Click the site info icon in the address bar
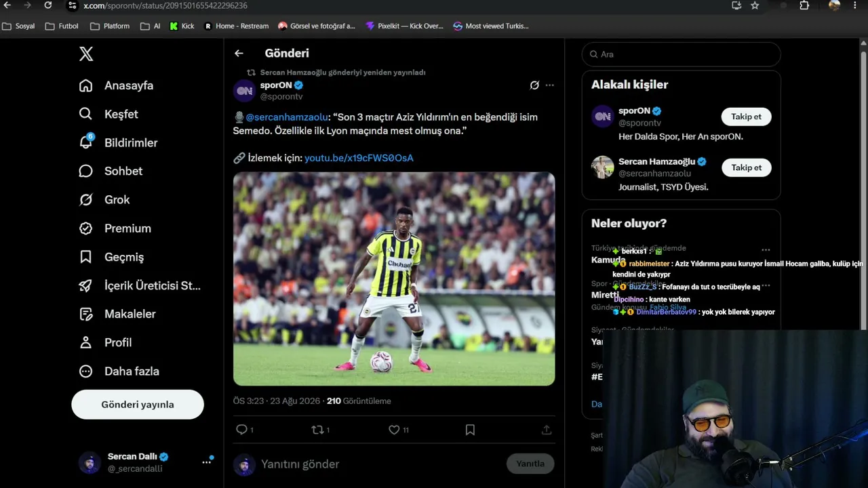 73,5
